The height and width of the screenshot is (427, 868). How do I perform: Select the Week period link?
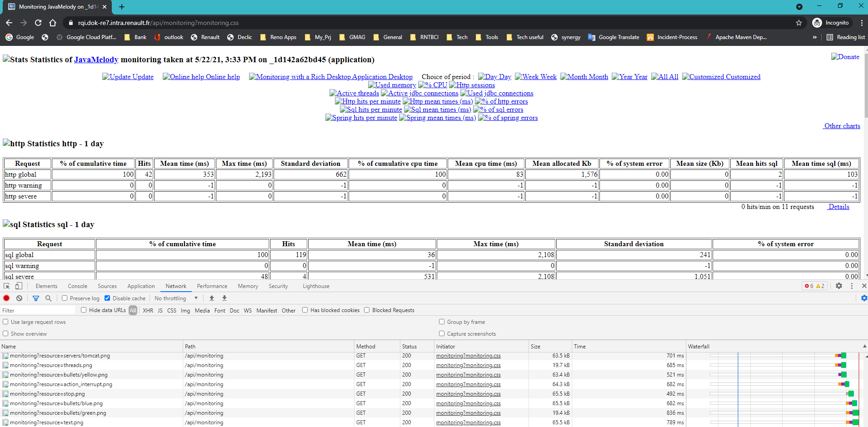pos(536,77)
